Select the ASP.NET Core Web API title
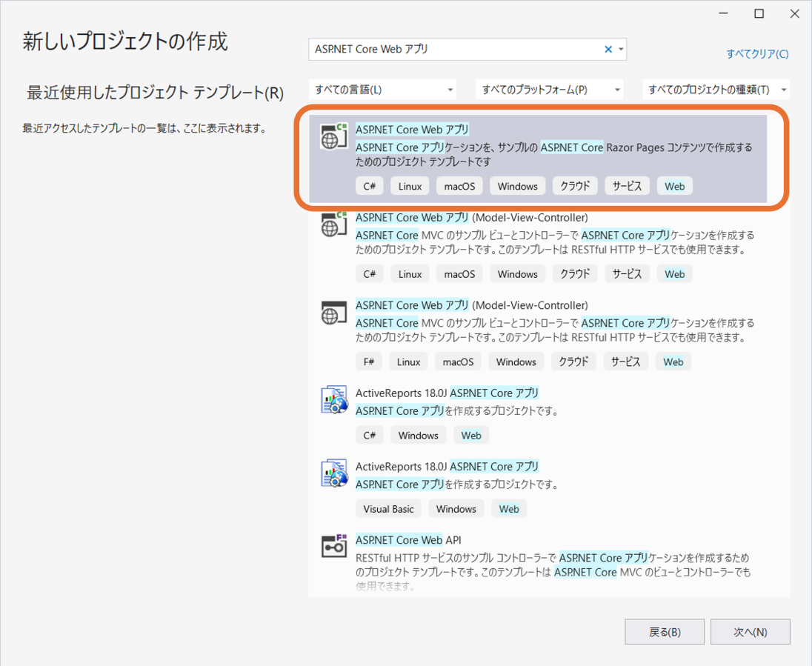 click(408, 540)
